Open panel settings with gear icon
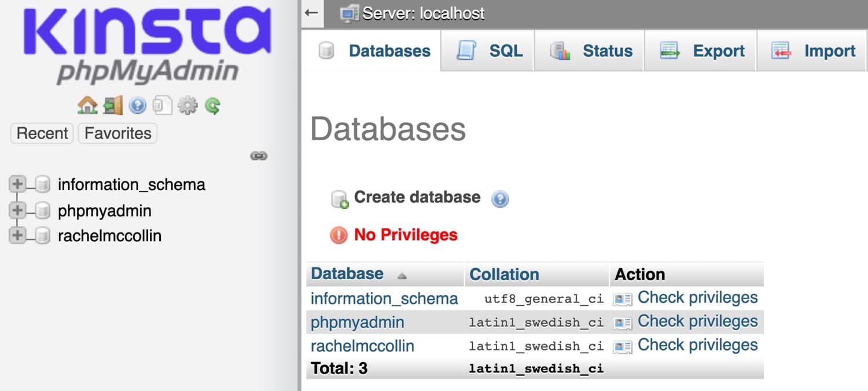The width and height of the screenshot is (868, 391). (187, 105)
